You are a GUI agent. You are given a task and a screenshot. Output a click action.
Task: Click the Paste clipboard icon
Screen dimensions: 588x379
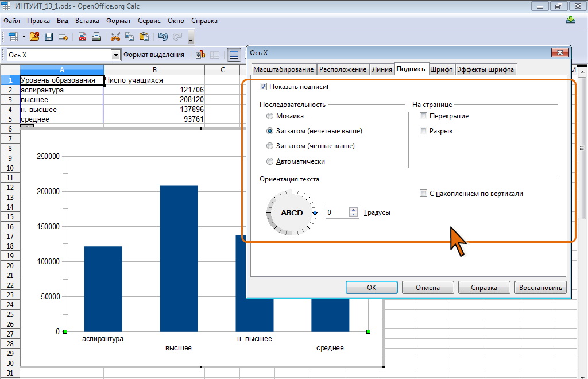144,37
